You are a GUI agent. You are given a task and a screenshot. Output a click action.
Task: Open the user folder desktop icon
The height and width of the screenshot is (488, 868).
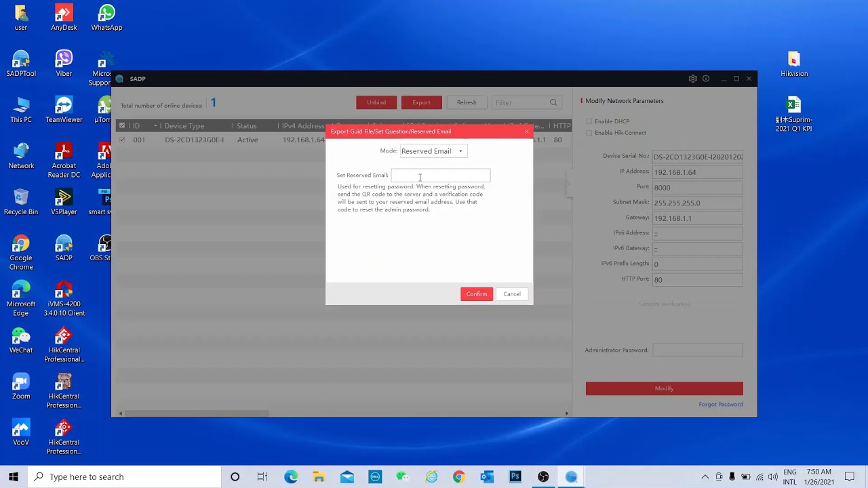coord(21,18)
